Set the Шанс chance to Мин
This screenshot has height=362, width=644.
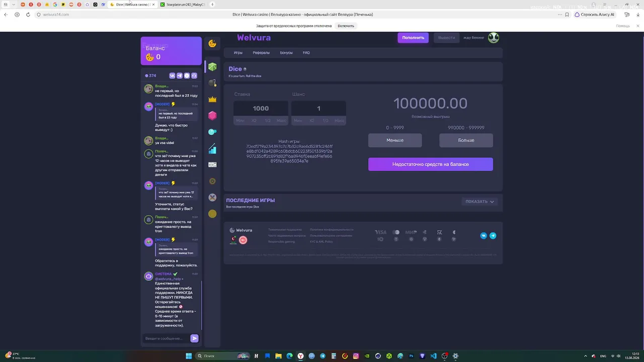(298, 121)
